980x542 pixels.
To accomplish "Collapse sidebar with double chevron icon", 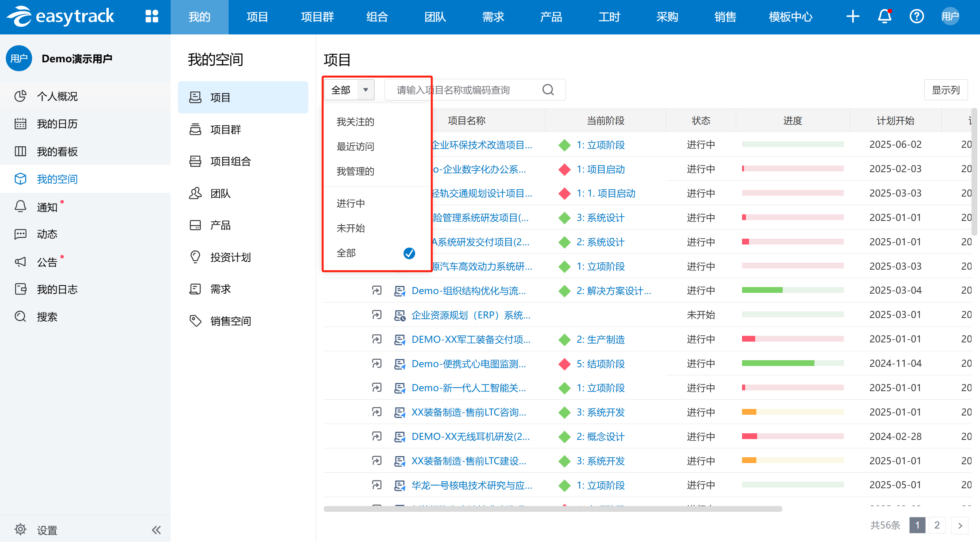I will [x=156, y=530].
